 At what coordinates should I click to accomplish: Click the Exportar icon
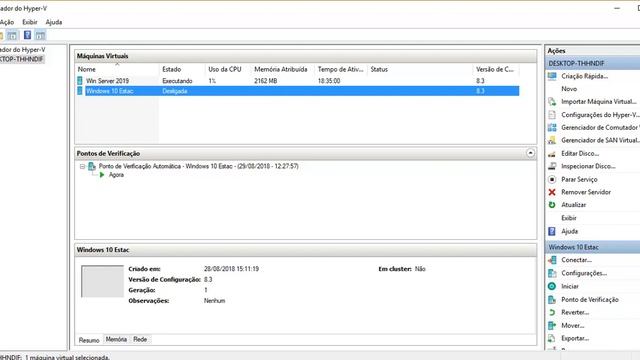(x=552, y=338)
